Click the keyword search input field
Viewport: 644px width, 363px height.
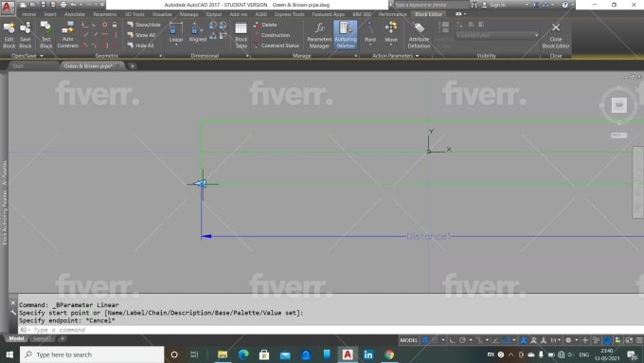pyautogui.click(x=431, y=5)
